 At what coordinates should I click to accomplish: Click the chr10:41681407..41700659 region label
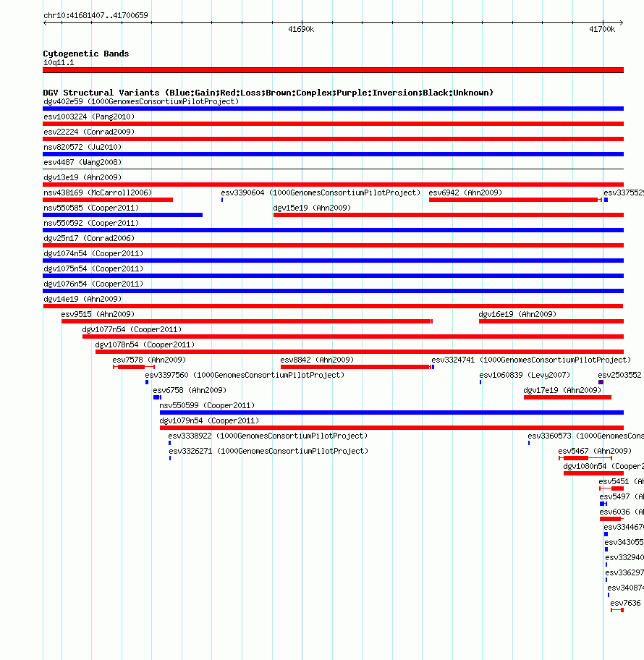tap(96, 15)
